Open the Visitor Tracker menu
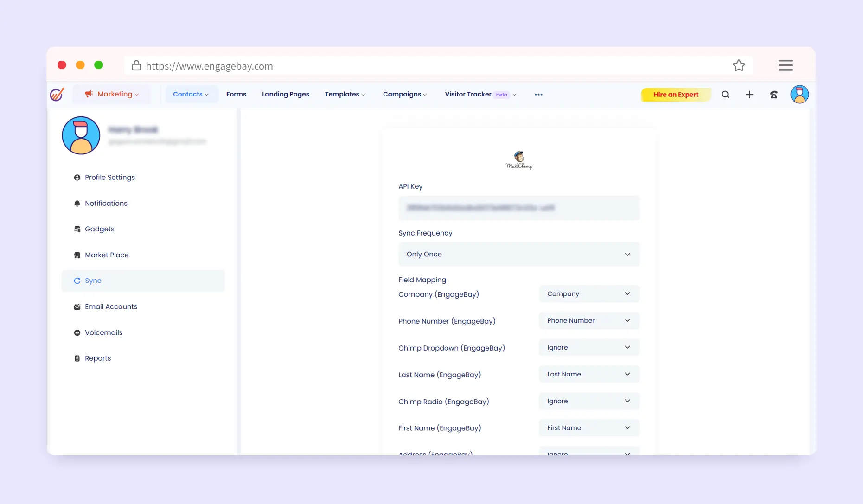Image resolution: width=863 pixels, height=504 pixels. [x=480, y=94]
